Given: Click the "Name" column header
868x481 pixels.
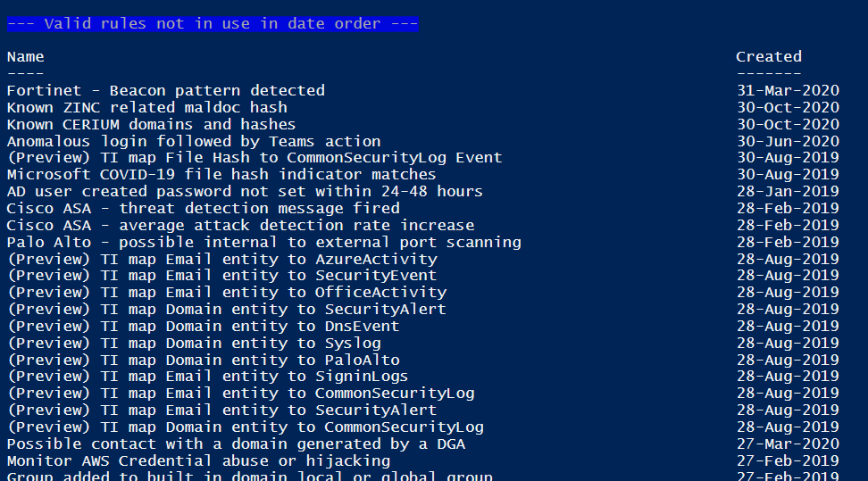Looking at the screenshot, I should coord(25,57).
